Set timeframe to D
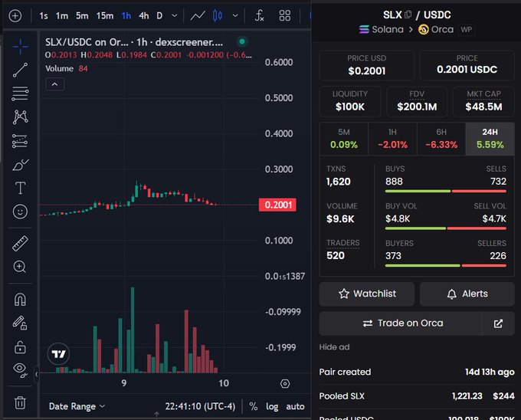The image size is (521, 420). click(x=159, y=15)
